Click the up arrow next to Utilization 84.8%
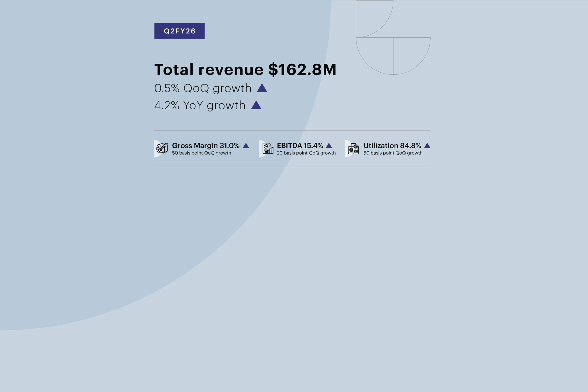The width and height of the screenshot is (588, 392). [x=427, y=146]
